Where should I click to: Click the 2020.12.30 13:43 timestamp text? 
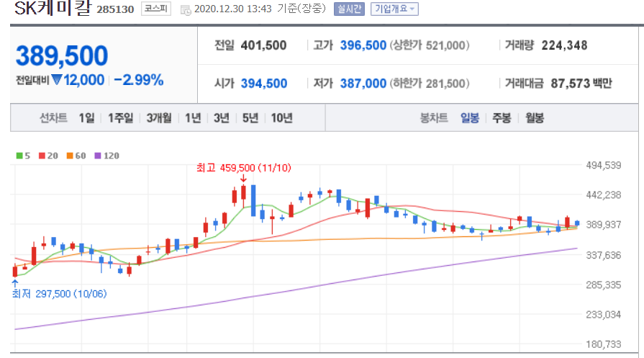233,9
